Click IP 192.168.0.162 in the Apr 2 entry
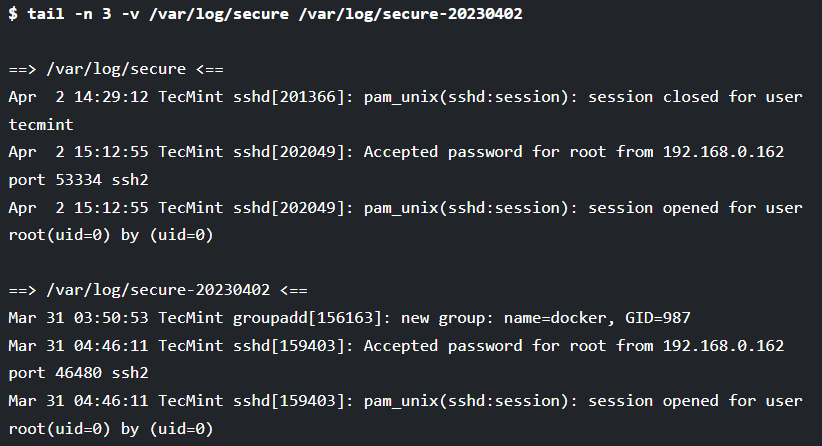This screenshot has width=822, height=446. pyautogui.click(x=723, y=152)
